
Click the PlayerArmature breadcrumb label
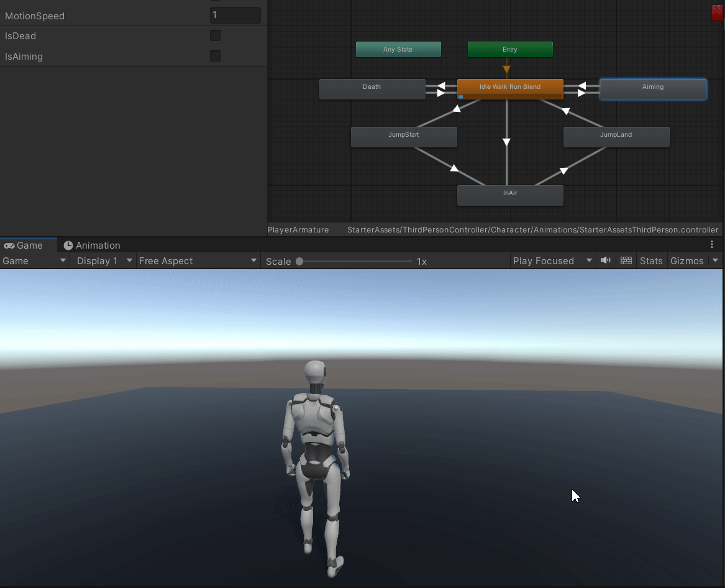[x=298, y=229]
